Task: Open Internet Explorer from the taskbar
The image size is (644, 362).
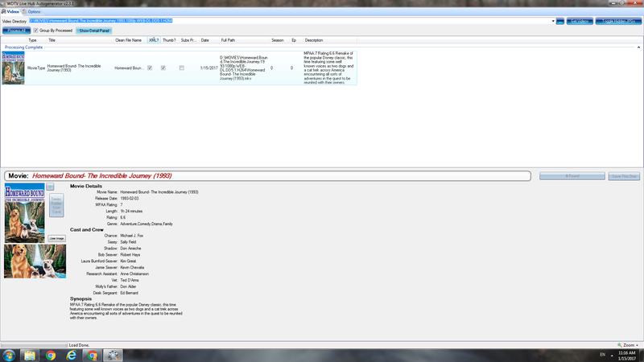Action: [72, 356]
